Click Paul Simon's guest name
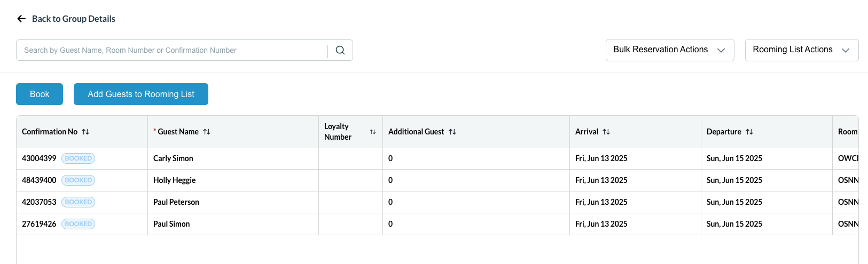Viewport: 868px width, 264px height. pos(171,224)
